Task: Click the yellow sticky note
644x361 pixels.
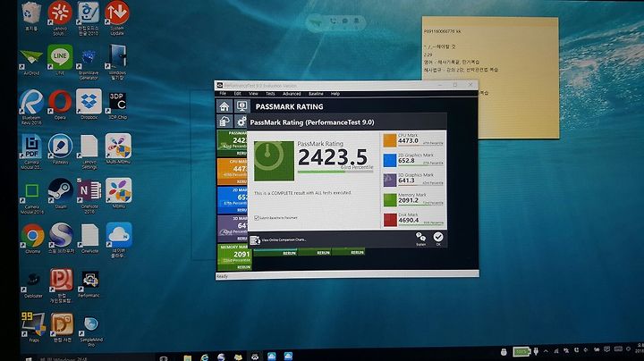Action: (x=491, y=77)
